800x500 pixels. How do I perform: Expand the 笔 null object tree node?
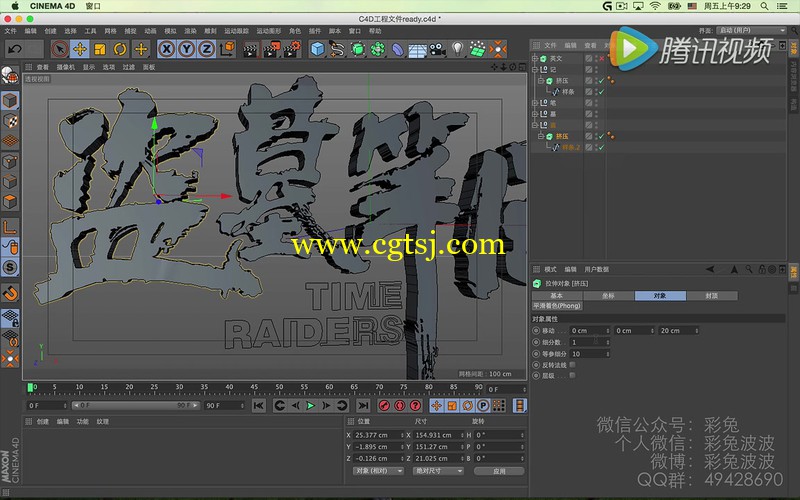535,103
